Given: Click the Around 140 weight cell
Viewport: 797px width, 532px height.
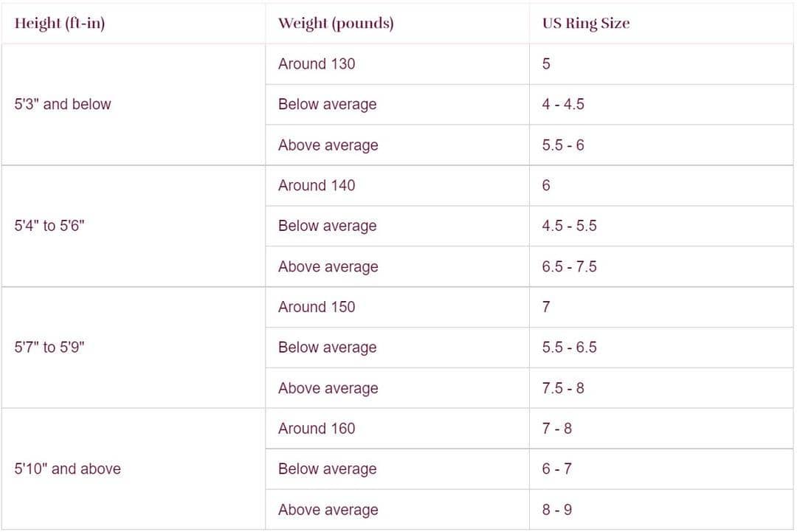Looking at the screenshot, I should [x=317, y=186].
